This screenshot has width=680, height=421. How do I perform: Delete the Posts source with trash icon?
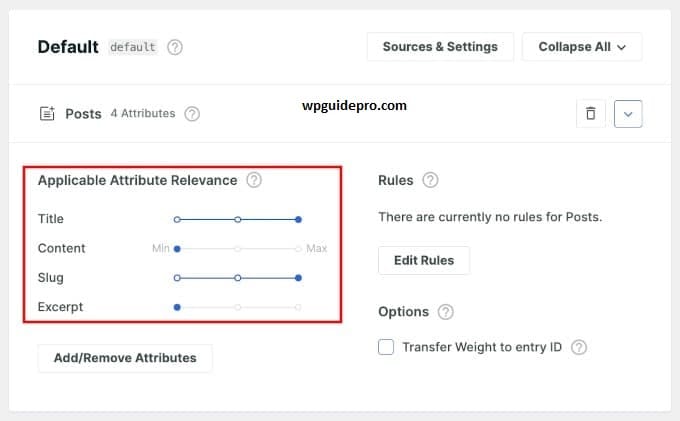coord(590,113)
